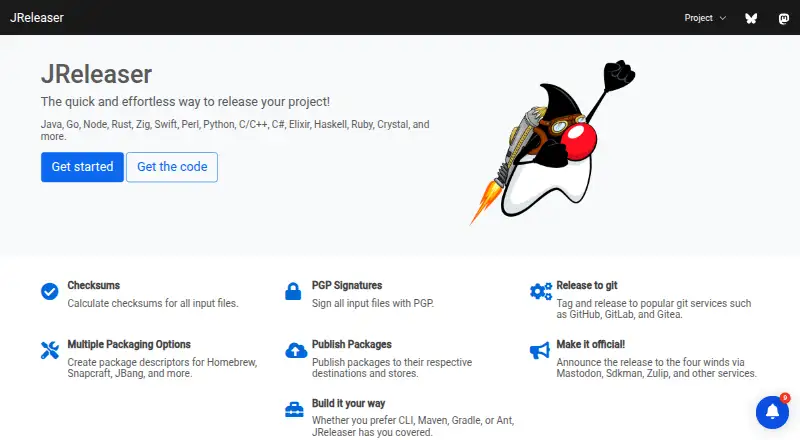This screenshot has height=440, width=800.
Task: Click the Multiple Packaging Options heading
Action: 129,345
